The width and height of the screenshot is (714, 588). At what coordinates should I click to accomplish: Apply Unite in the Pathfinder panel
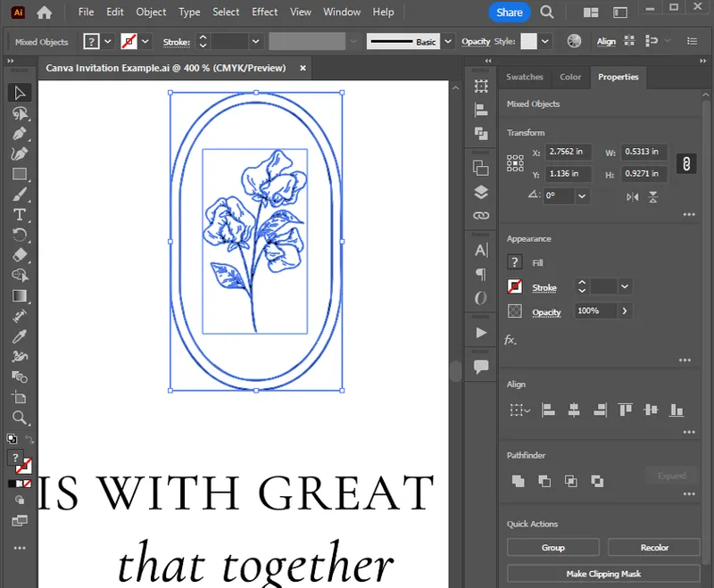coord(519,480)
